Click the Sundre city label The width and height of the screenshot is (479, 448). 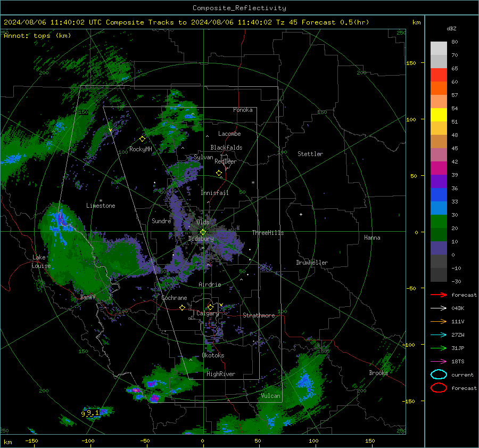(x=161, y=221)
